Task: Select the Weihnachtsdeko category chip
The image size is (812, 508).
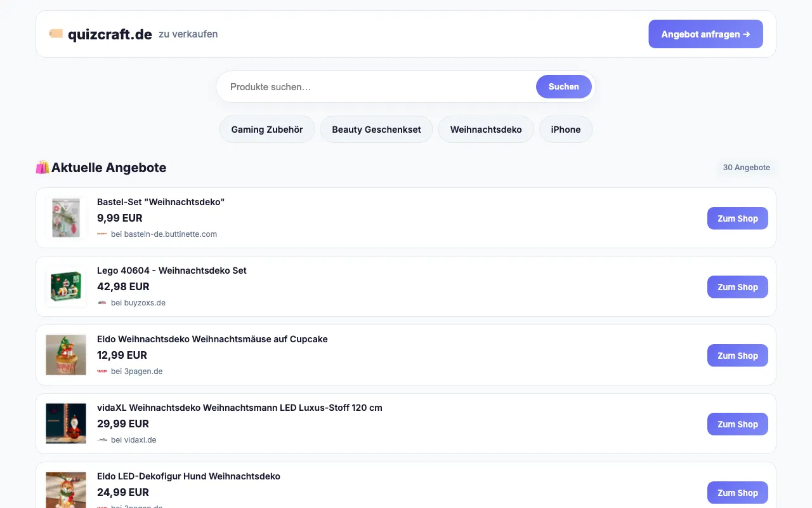Action: (x=486, y=130)
